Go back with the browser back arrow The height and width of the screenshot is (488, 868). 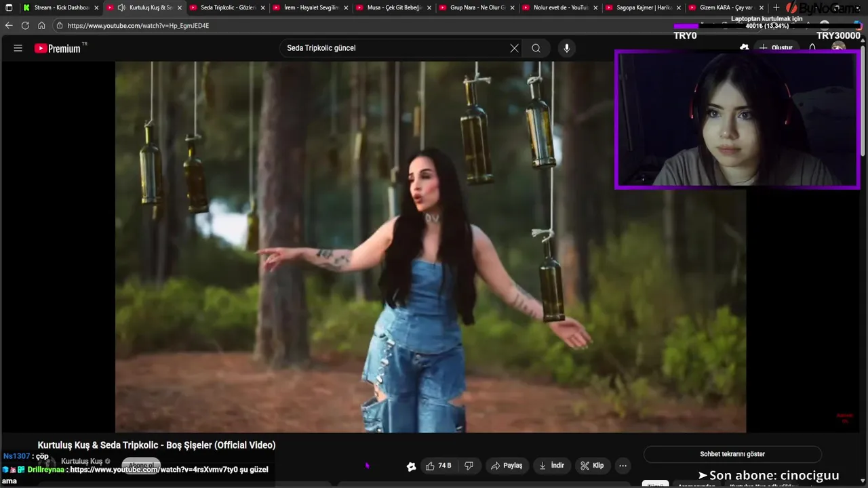click(9, 26)
